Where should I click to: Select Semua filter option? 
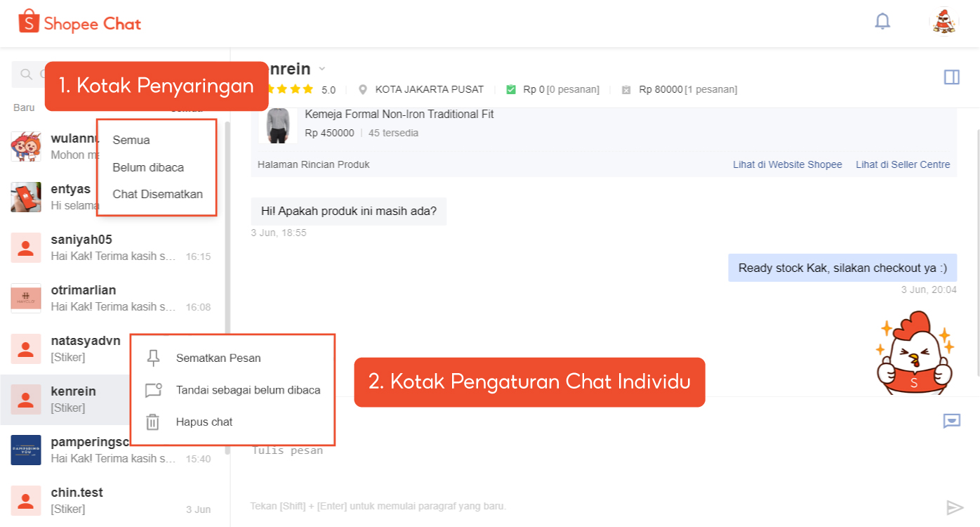click(131, 140)
